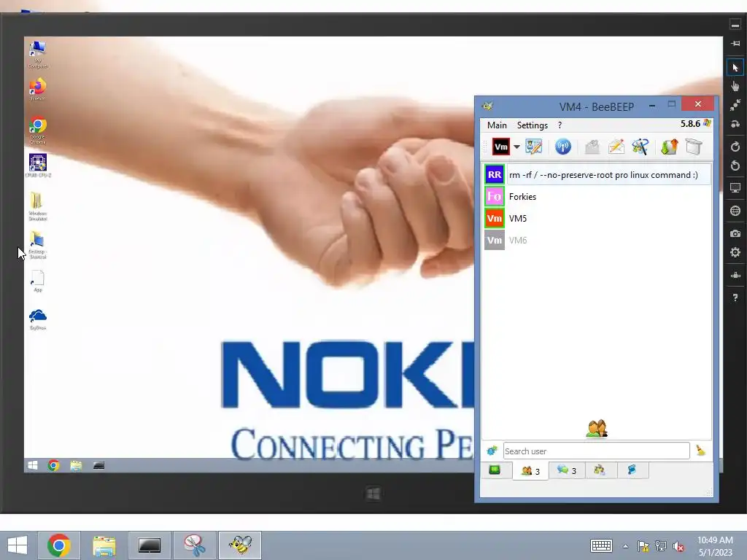The height and width of the screenshot is (560, 747).
Task: Select the rotate touch tool in emulator sidebar
Action: click(735, 124)
